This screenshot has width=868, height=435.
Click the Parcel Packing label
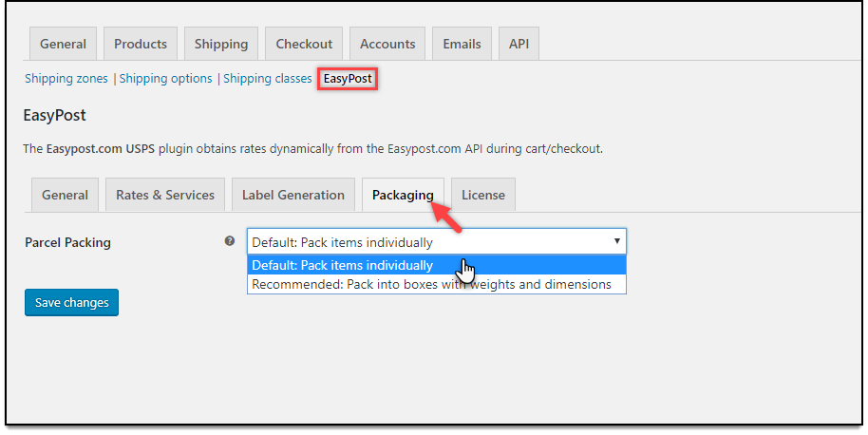(x=67, y=242)
